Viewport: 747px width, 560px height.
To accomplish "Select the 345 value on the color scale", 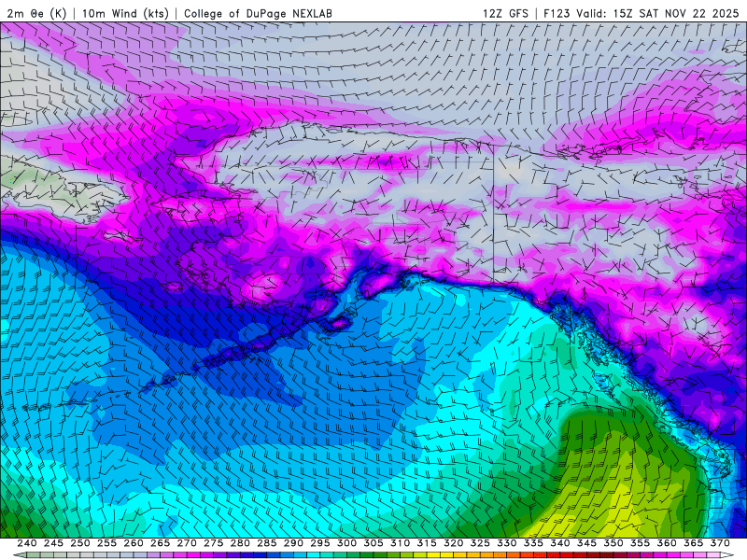I will pos(587,543).
